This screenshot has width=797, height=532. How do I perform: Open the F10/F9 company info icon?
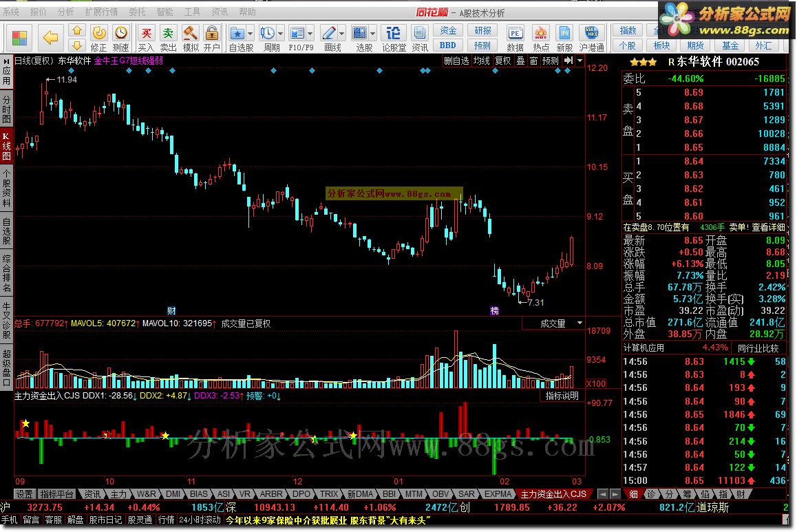(297, 34)
